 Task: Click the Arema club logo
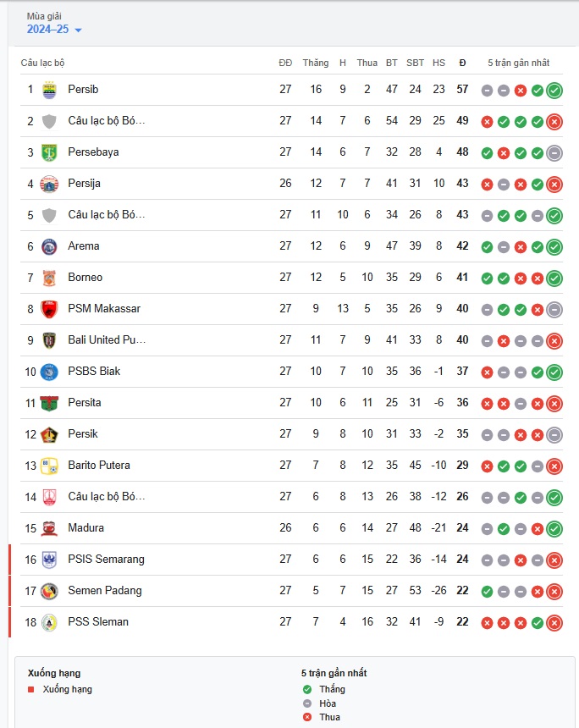click(x=49, y=246)
